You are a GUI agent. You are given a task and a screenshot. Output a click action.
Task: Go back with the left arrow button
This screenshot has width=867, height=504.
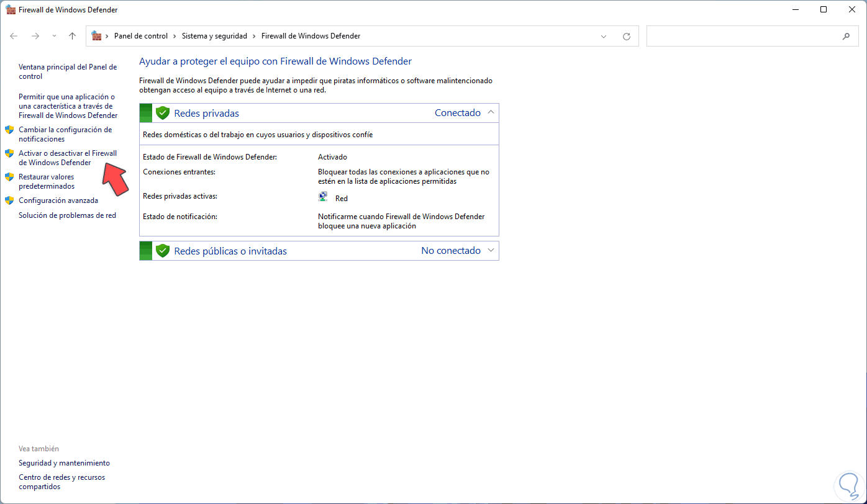(14, 36)
